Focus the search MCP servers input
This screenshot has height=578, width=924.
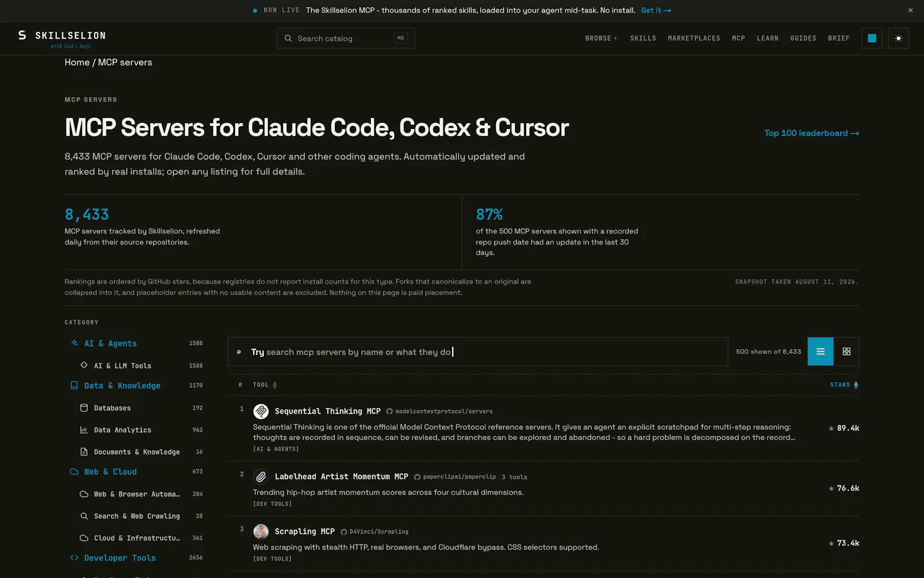pyautogui.click(x=478, y=351)
